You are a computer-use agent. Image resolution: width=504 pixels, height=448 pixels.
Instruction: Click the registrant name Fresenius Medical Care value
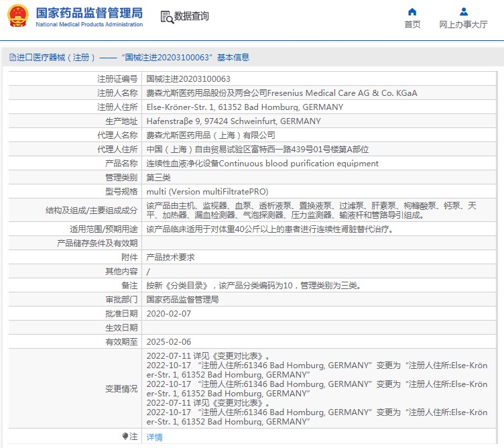coord(282,93)
